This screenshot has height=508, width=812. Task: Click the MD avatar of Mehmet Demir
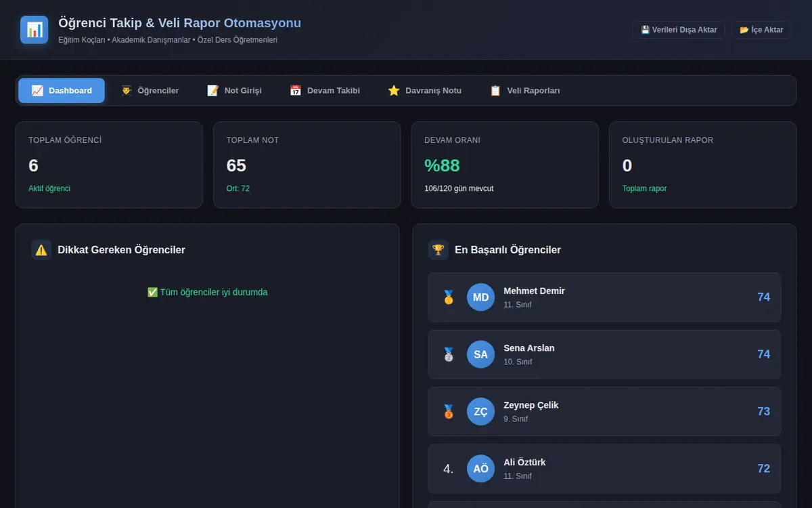coord(480,297)
